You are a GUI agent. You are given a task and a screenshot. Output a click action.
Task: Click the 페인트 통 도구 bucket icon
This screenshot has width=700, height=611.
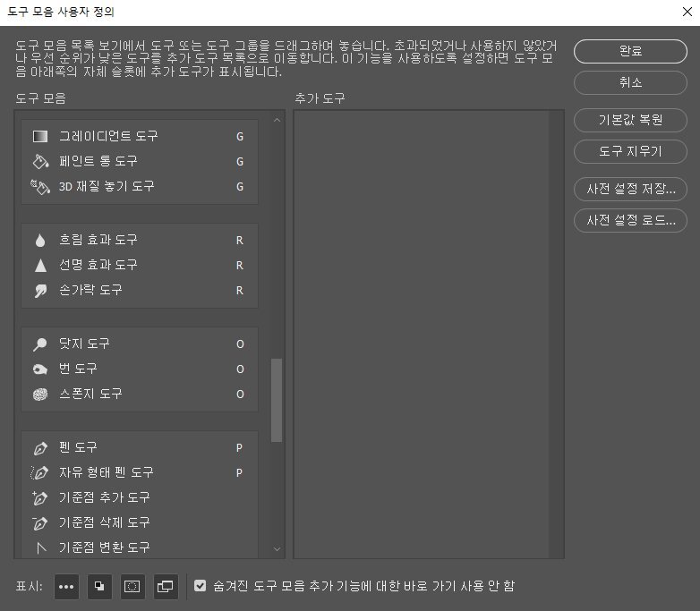tap(40, 161)
